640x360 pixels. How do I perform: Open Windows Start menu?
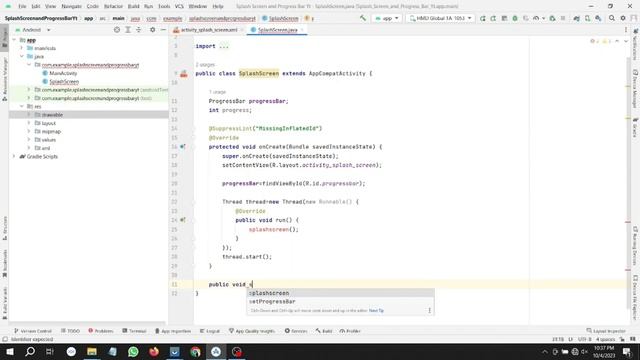pyautogui.click(x=9, y=351)
